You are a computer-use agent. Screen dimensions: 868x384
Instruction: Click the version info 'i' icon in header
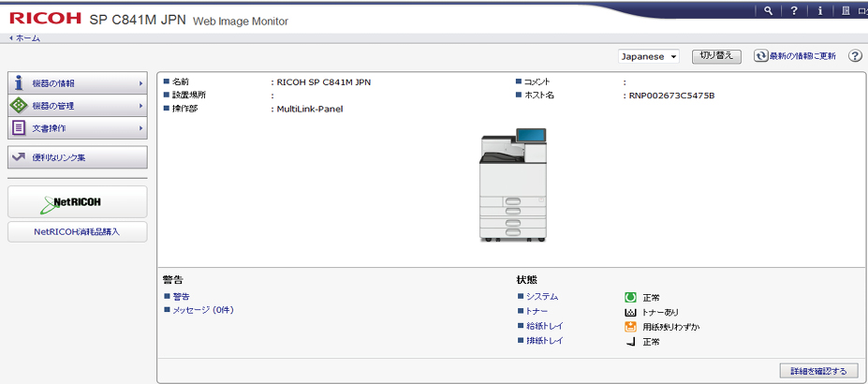pos(820,11)
